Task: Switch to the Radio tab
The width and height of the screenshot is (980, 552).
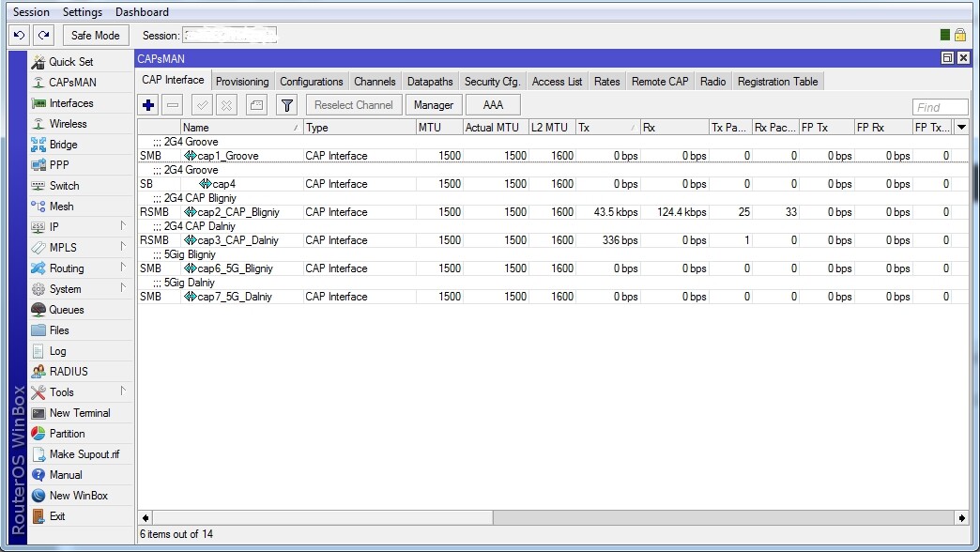Action: (x=713, y=82)
